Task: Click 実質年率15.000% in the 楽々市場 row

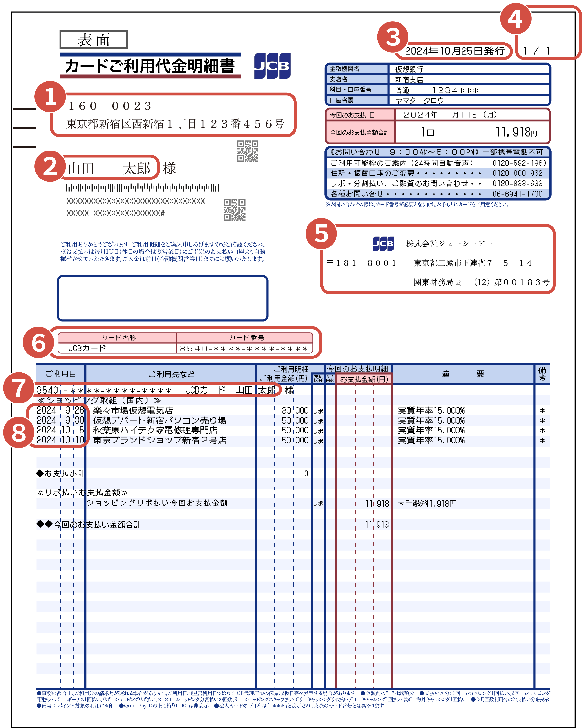Action: pos(431,411)
